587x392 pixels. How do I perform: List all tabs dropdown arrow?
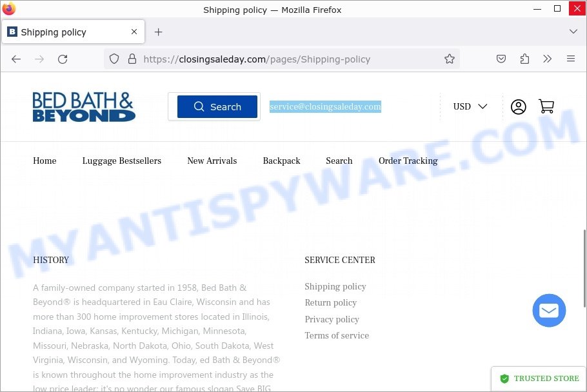point(573,32)
